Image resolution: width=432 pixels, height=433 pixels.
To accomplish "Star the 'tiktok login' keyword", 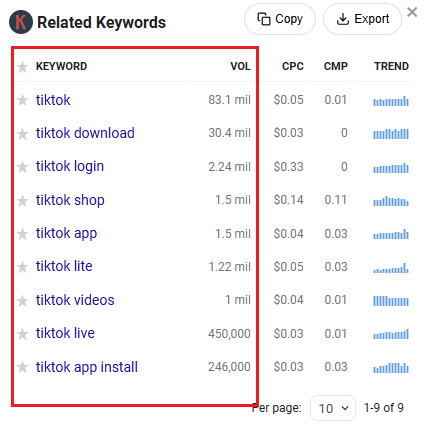I will 23,167.
